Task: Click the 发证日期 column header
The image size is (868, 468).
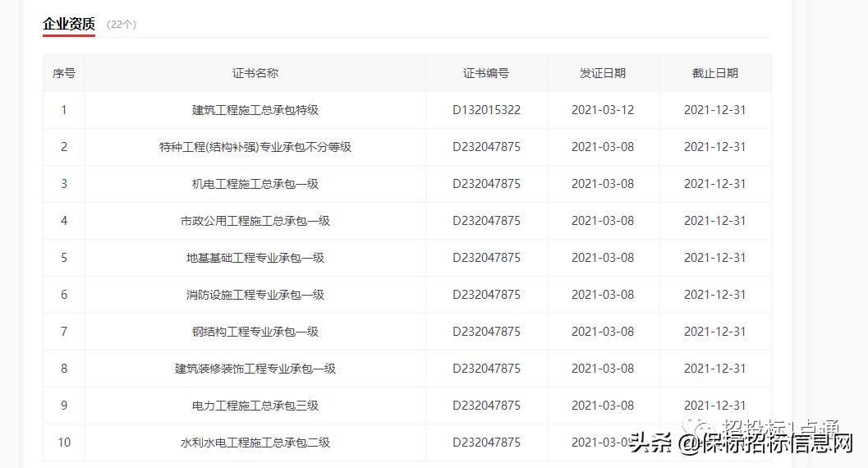Action: (603, 73)
